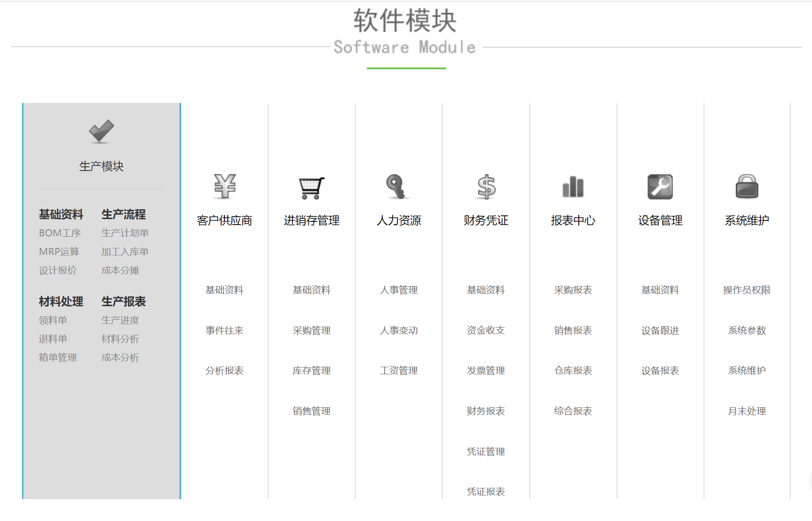Select 成本分析 under 生产报表
The width and height of the screenshot is (812, 521).
[x=121, y=357]
